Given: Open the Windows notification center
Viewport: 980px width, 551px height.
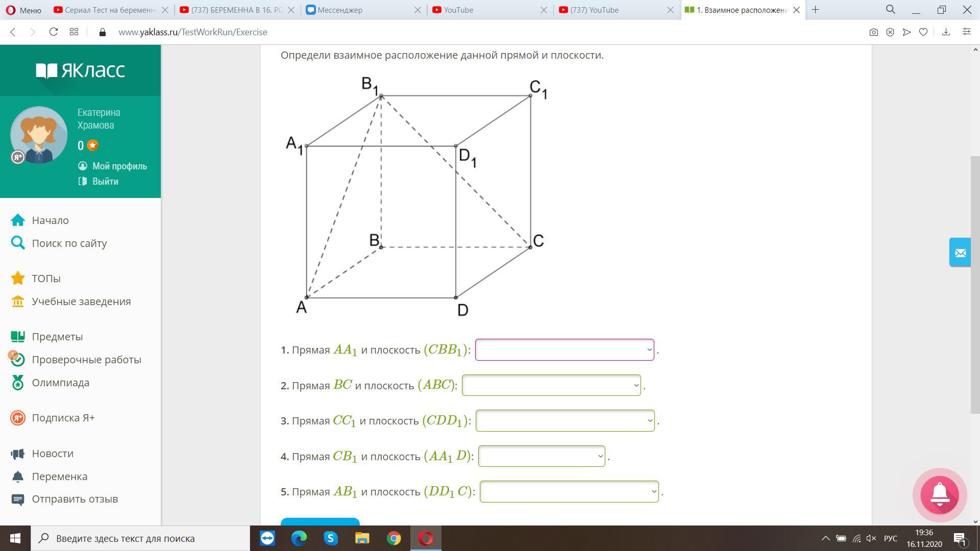Looking at the screenshot, I should click(x=960, y=538).
